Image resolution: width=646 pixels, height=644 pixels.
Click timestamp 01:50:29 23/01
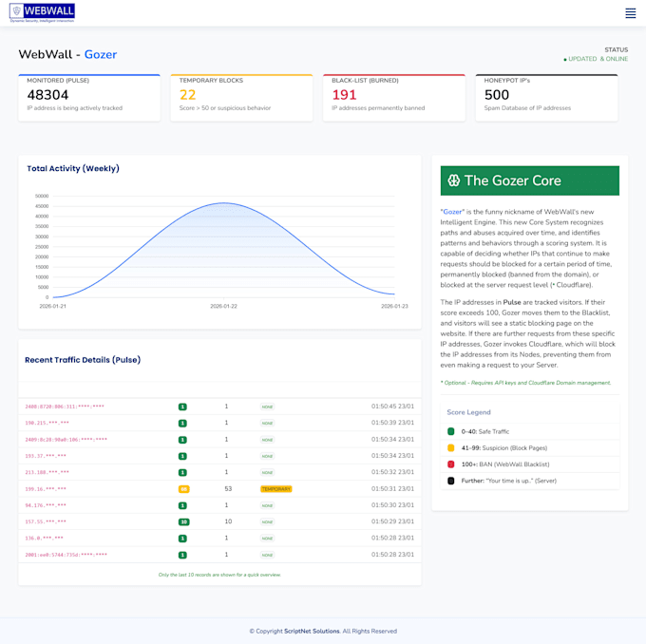point(392,521)
